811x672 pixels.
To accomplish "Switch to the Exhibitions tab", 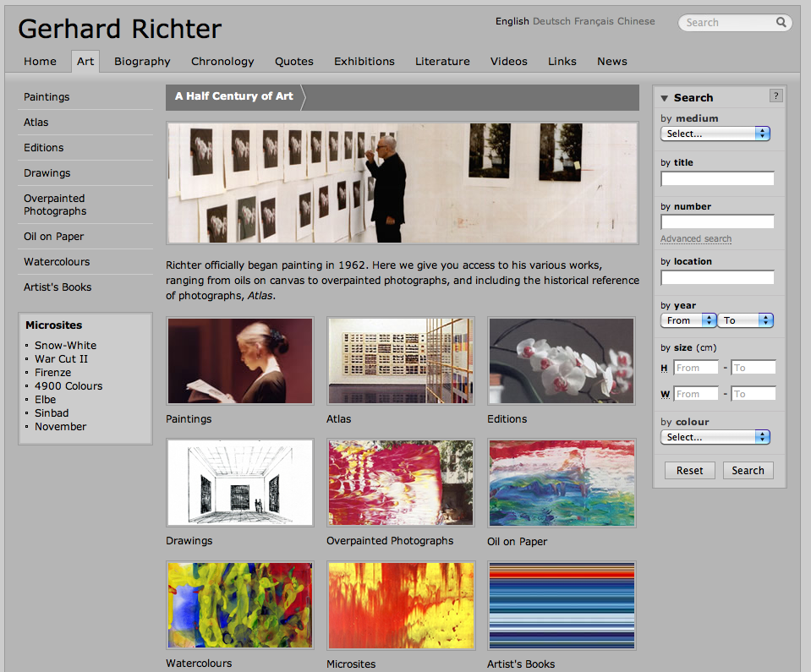I will [364, 61].
